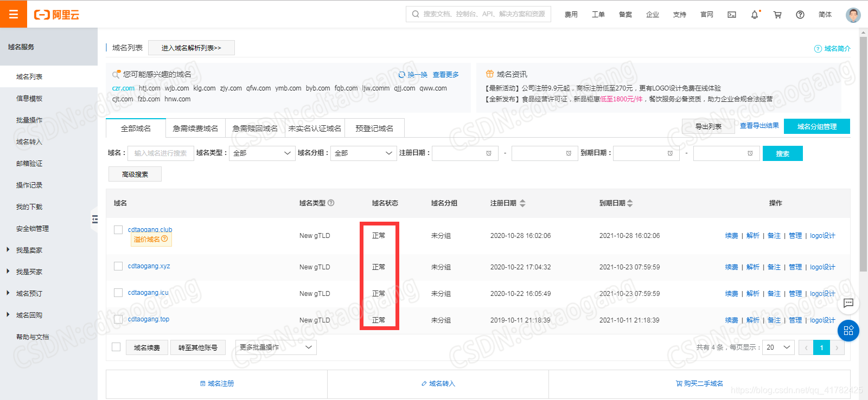Image resolution: width=868 pixels, height=400 pixels.
Task: Open 安全锁管理 in the sidebar
Action: [x=33, y=229]
